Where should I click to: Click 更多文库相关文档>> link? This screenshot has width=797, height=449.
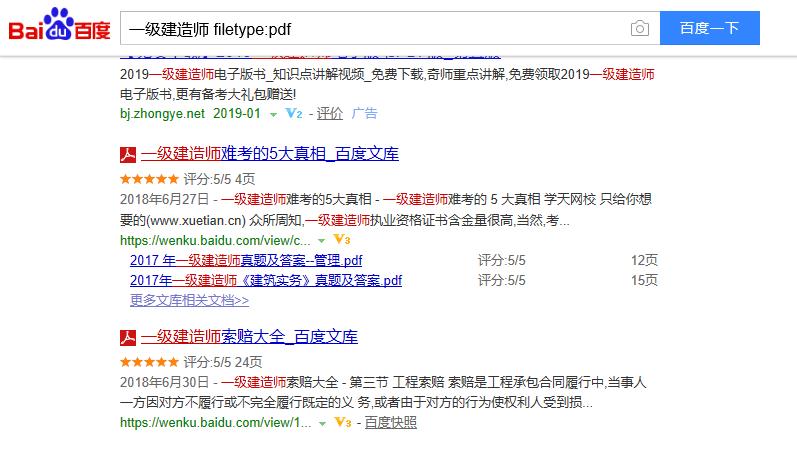(190, 300)
